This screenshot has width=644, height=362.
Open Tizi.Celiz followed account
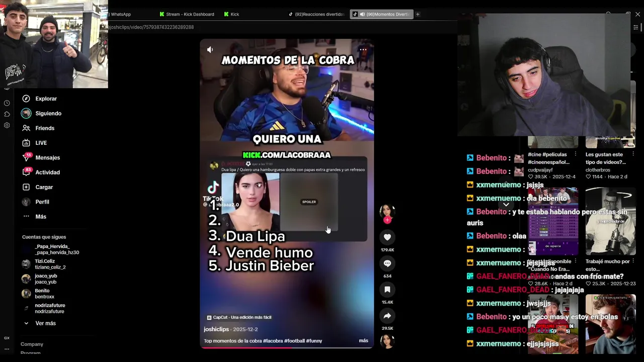(44, 264)
